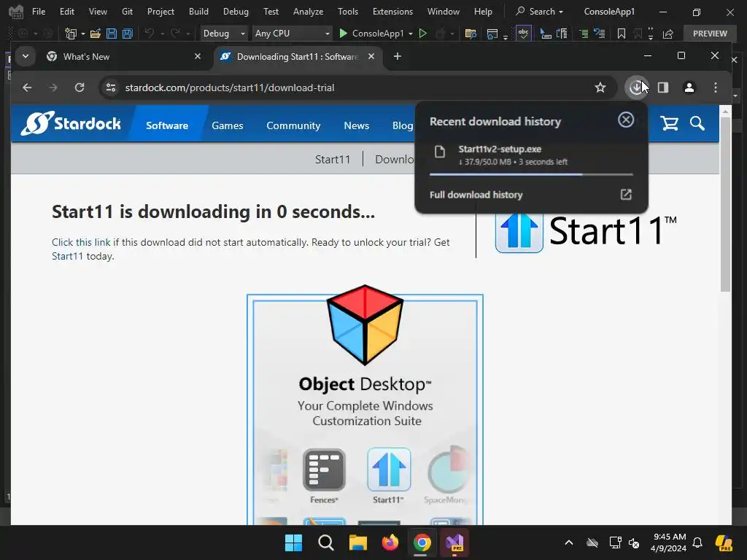The height and width of the screenshot is (560, 747).
Task: Expand the New Project dropdown arrow
Action: pyautogui.click(x=83, y=34)
